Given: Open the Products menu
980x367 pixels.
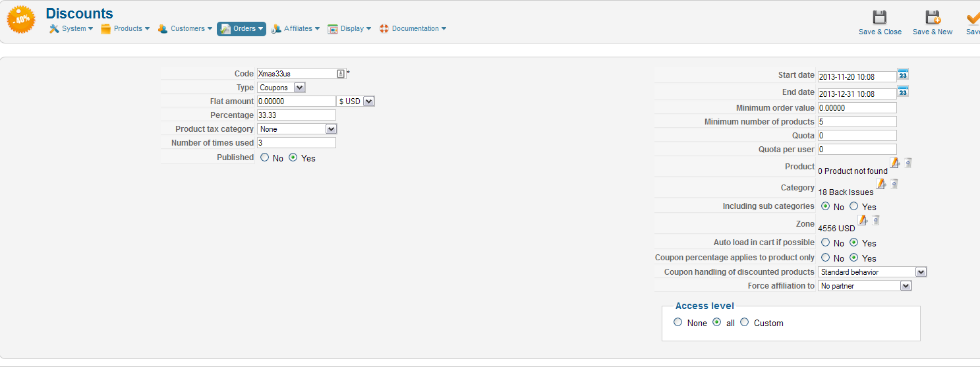Looking at the screenshot, I should [x=125, y=28].
